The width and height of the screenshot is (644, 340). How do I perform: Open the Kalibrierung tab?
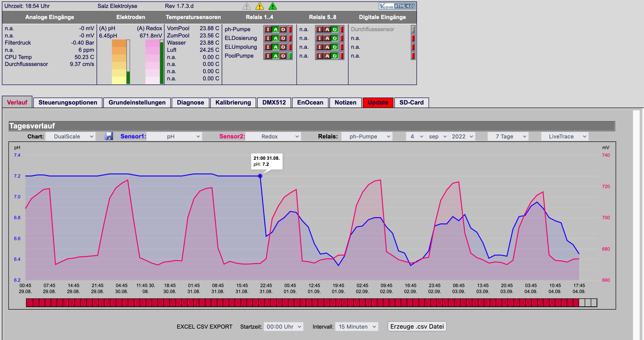pyautogui.click(x=233, y=102)
